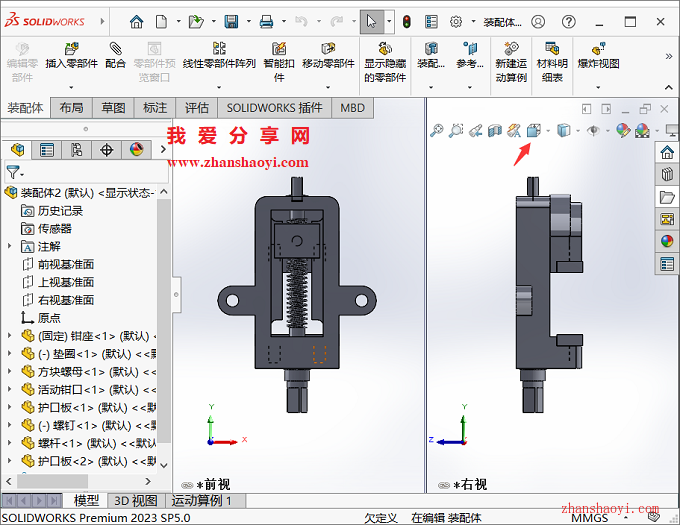The height and width of the screenshot is (525, 680).
Task: Expand the 螺杆<1> component
Action: click(10, 443)
